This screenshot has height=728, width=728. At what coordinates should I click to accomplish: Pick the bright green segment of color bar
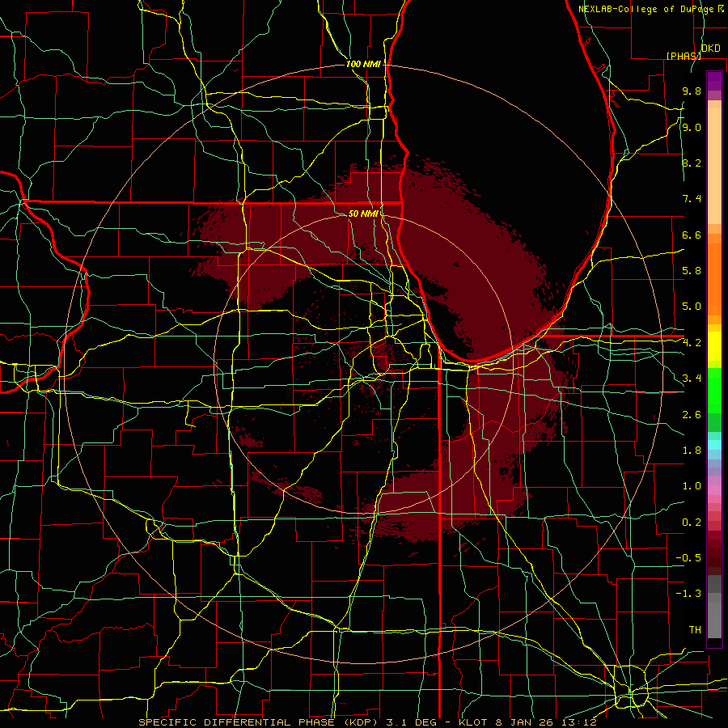714,391
